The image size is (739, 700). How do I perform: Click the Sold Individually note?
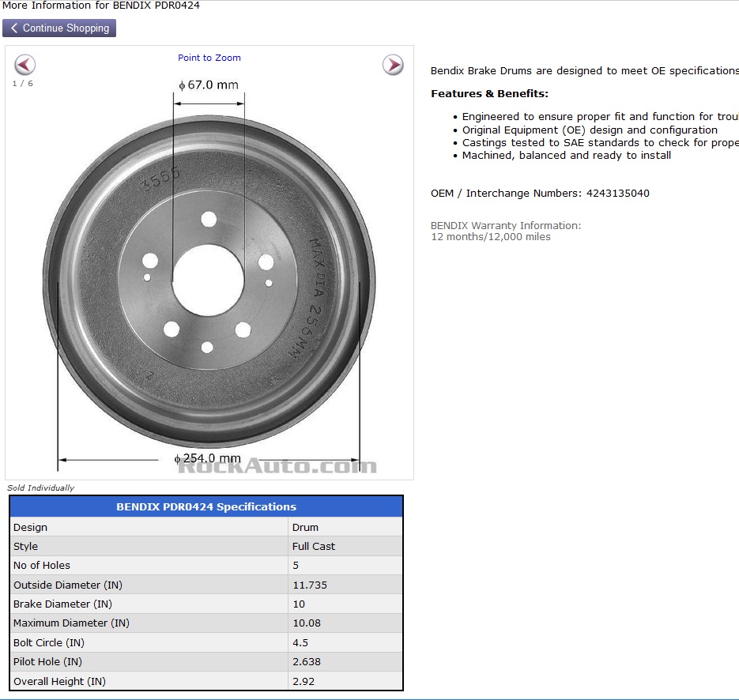(40, 487)
